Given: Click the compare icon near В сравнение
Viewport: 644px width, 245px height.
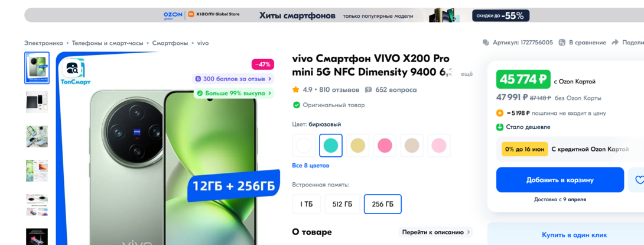Looking at the screenshot, I should pyautogui.click(x=562, y=43).
